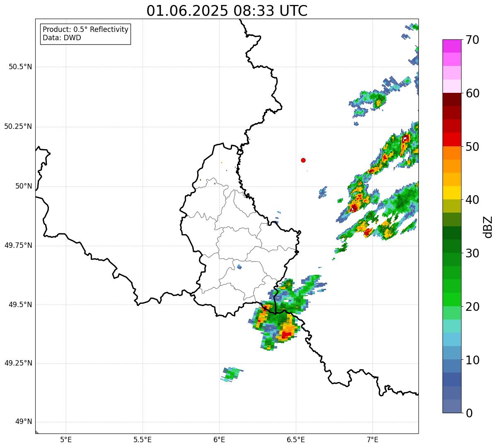Click the 49.5°N latitude label
This screenshot has width=498, height=448.
pos(20,305)
